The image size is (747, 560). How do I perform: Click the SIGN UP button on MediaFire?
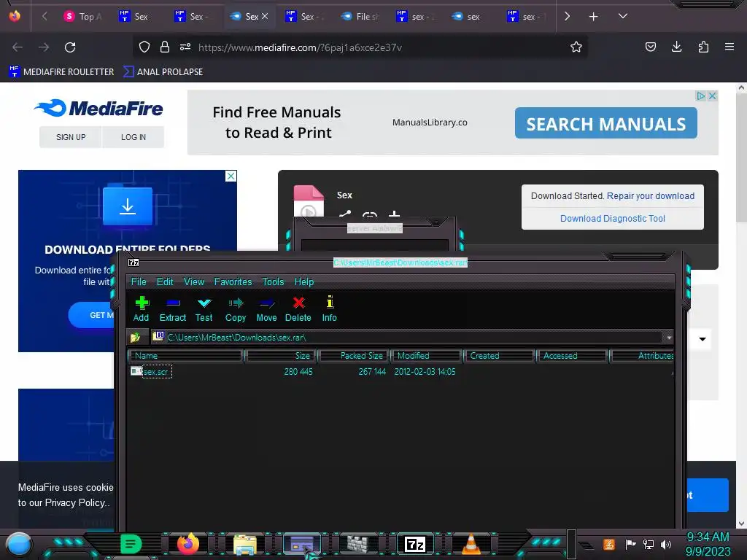pyautogui.click(x=71, y=137)
